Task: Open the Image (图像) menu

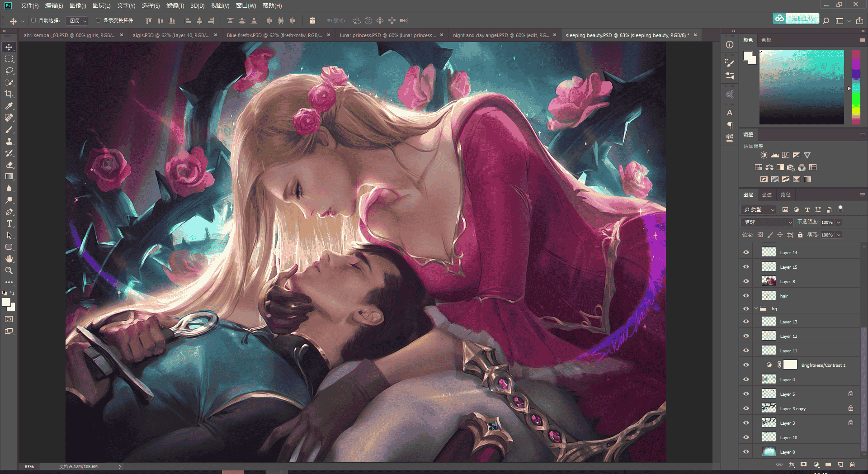Action: tap(78, 5)
